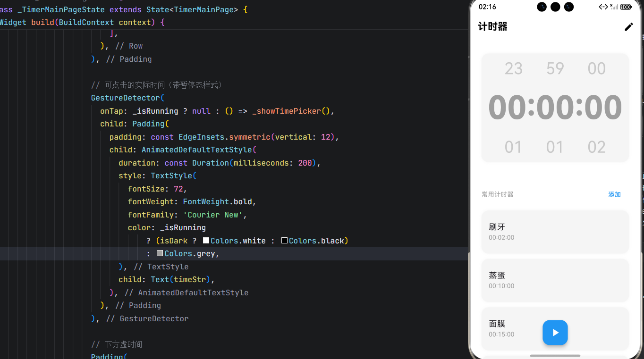The image size is (644, 359).
Task: Click the fontSize: 72 line
Action: coord(158,189)
